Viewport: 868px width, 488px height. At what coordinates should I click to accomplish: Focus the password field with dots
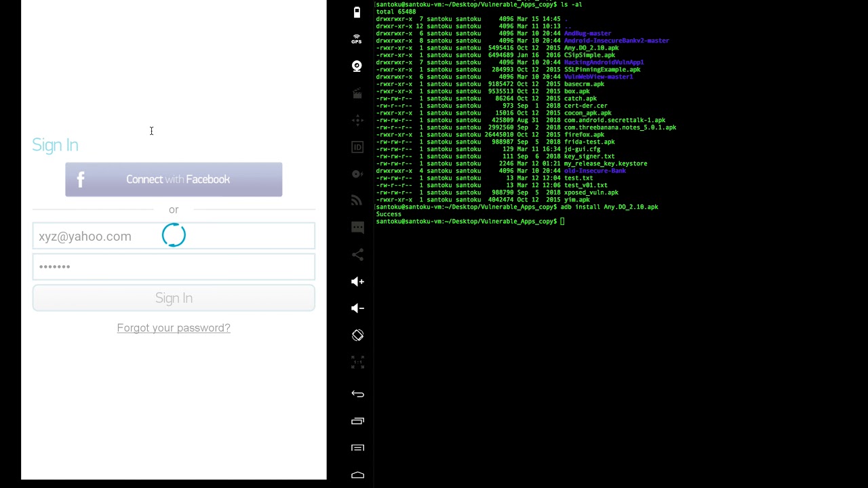(x=174, y=266)
